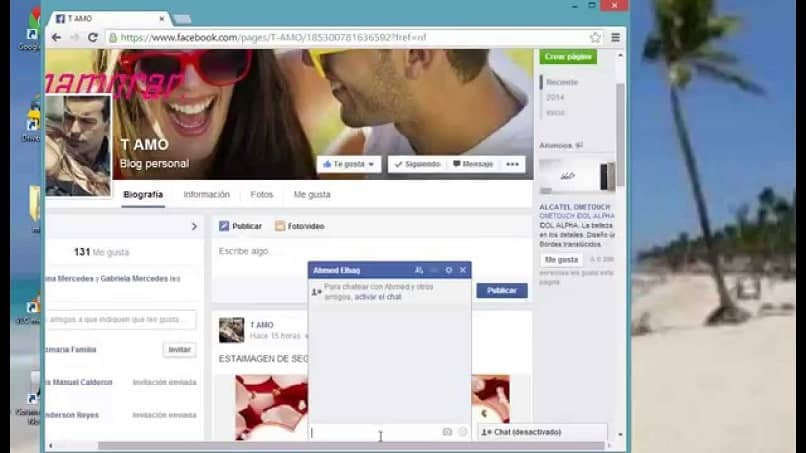Click the rose petals post image

pyautogui.click(x=271, y=407)
